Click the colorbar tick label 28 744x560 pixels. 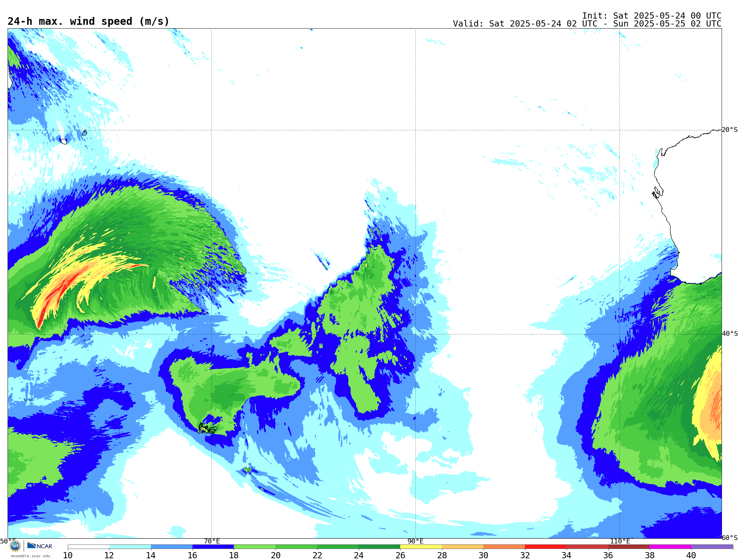click(442, 556)
